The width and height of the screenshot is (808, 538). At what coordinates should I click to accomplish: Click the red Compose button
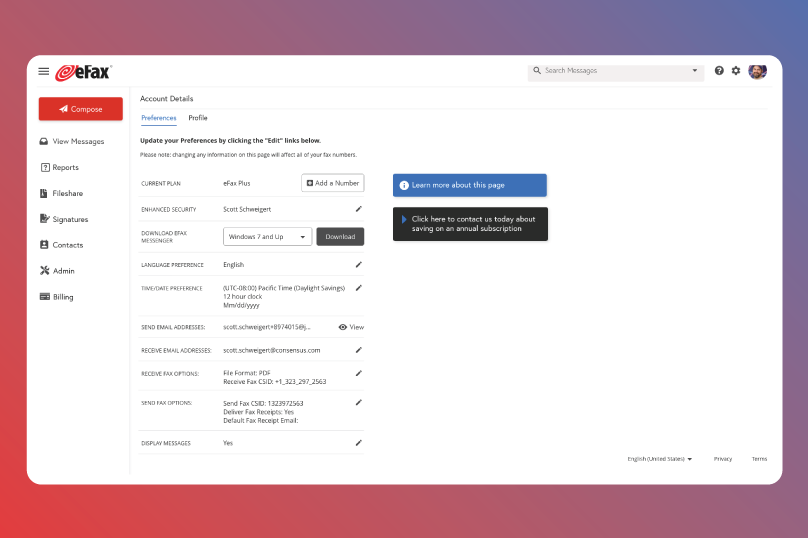81,109
